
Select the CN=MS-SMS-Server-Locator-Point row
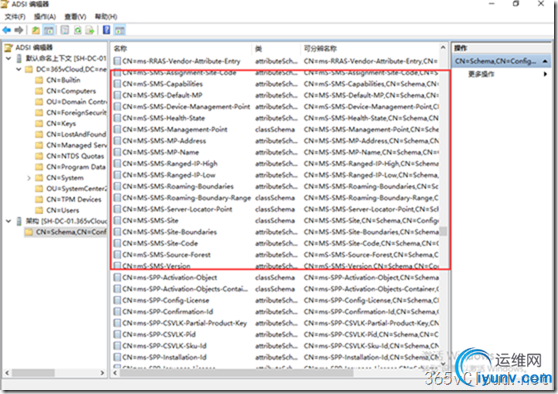pyautogui.click(x=276, y=209)
